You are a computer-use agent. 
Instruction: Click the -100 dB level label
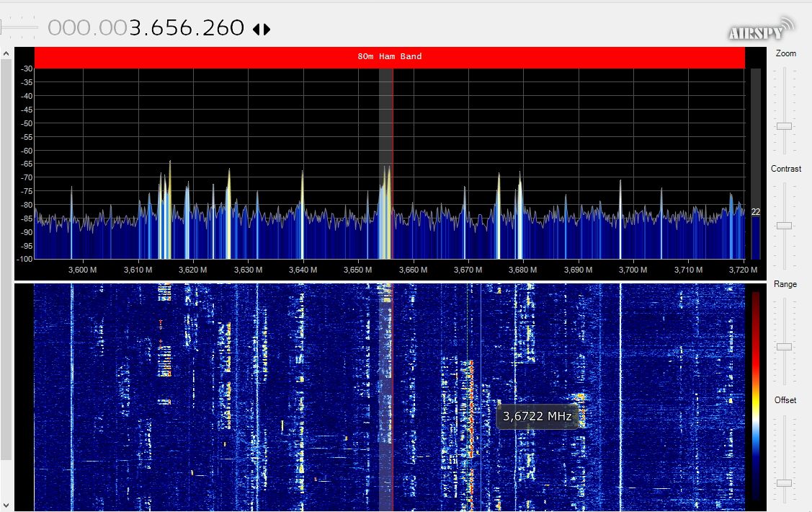[24, 259]
